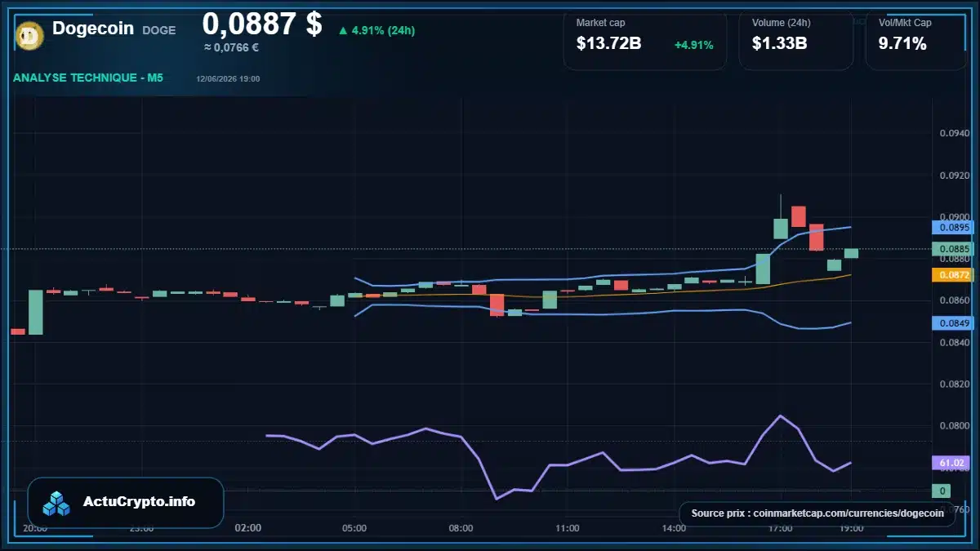Screen dimensions: 980x551
Task: Click the 0.0895 upper band price tag
Action: click(951, 227)
